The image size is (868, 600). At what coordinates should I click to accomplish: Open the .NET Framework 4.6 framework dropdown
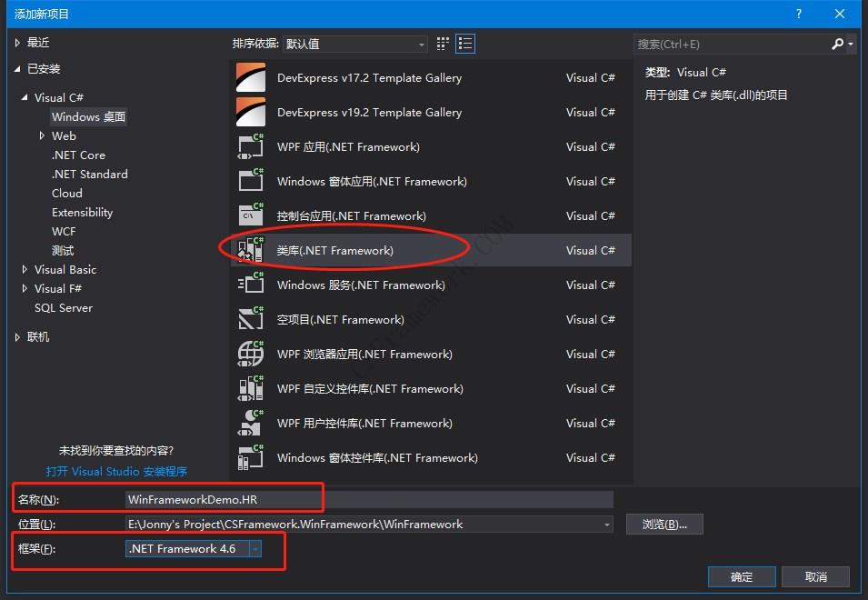coord(254,549)
